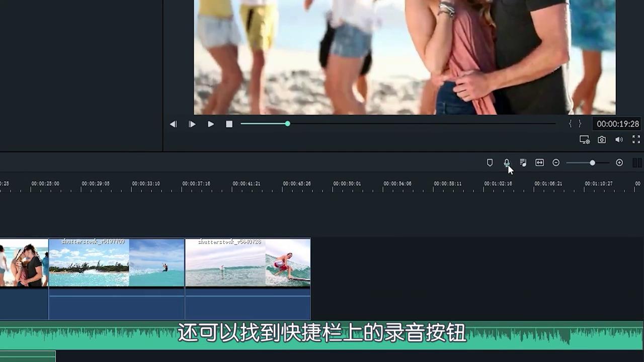Set a mark-out point with the right brace
The image size is (644, 362).
[x=580, y=124]
